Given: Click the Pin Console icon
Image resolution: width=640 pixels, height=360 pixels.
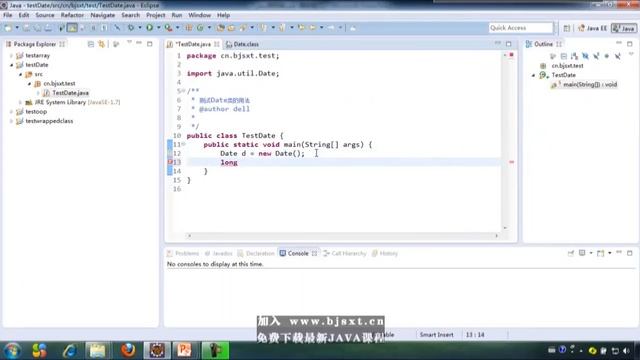Looking at the screenshot, I should coord(571,253).
